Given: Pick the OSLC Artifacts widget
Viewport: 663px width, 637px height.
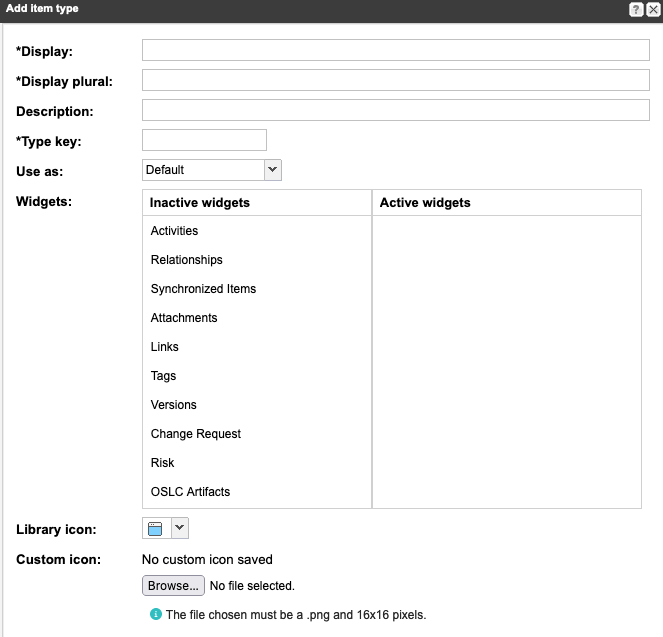Looking at the screenshot, I should pyautogui.click(x=190, y=492).
